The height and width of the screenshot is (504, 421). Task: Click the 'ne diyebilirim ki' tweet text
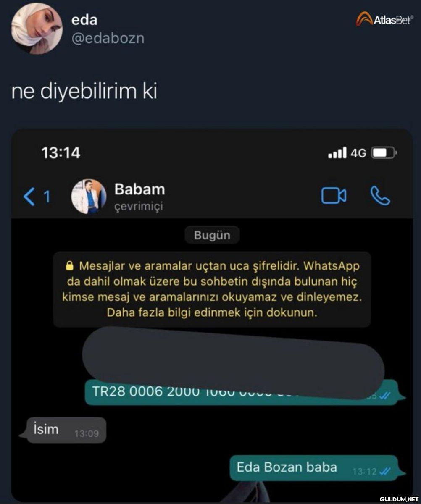point(84,92)
